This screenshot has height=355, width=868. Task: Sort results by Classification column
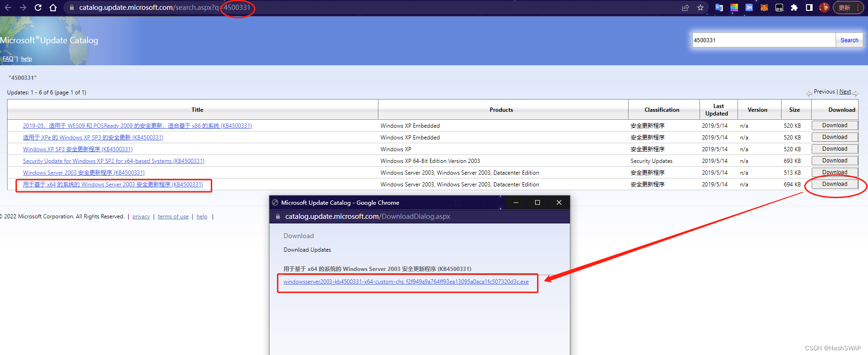pos(662,110)
